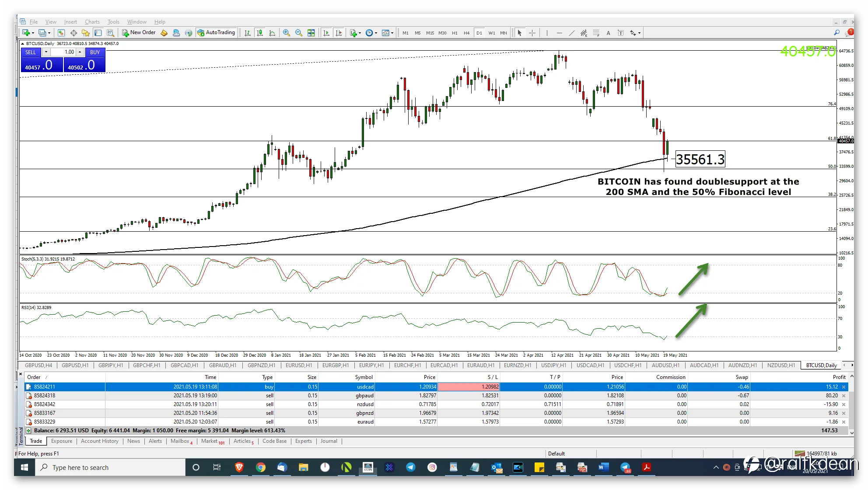Switch timeframe to M1

click(406, 33)
